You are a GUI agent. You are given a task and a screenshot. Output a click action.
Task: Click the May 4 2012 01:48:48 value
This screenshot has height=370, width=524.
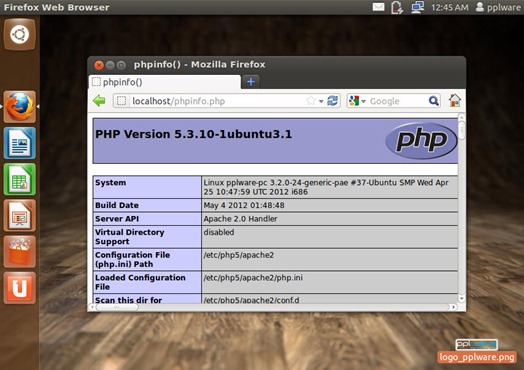244,205
